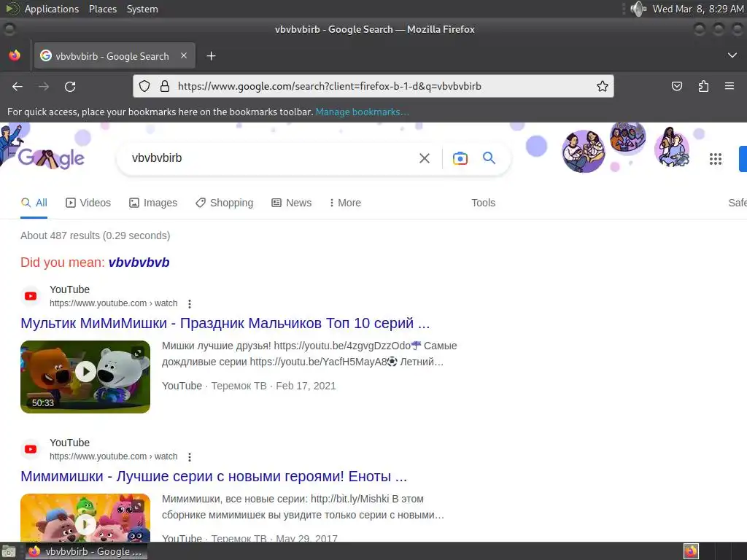Play the МиМиМишки video thumbnail
Viewport: 747px width, 560px height.
(x=85, y=377)
